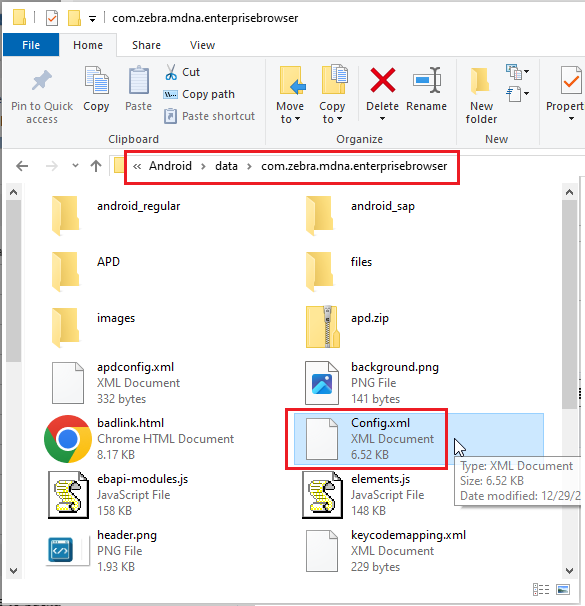
Task: Open Customize Quick Access Toolbar arrow
Action: 92,19
